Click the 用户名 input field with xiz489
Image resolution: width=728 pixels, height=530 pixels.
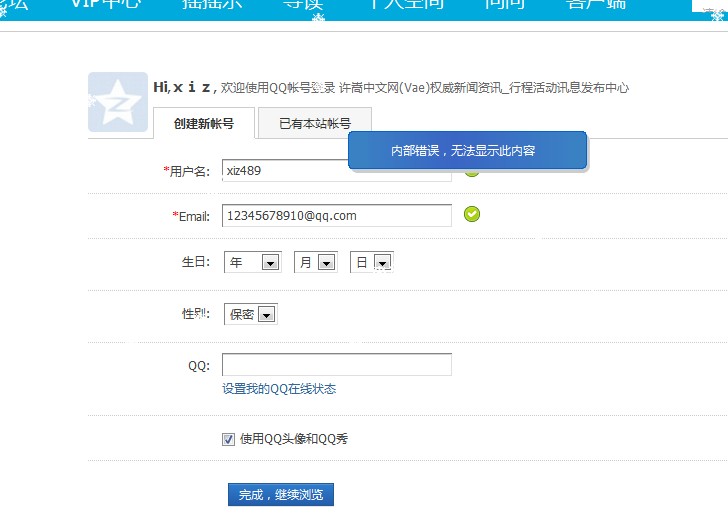tap(337, 170)
